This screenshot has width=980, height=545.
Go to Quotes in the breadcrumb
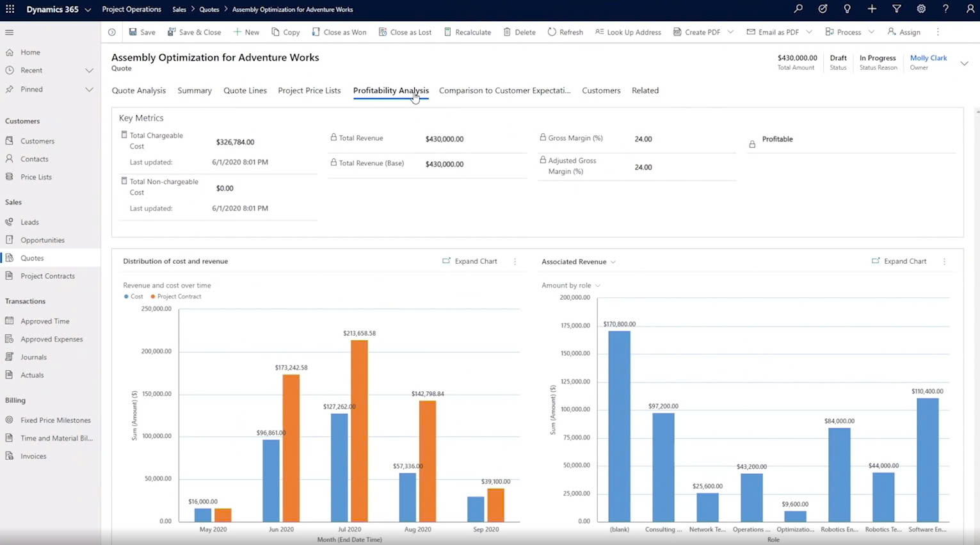tap(209, 10)
